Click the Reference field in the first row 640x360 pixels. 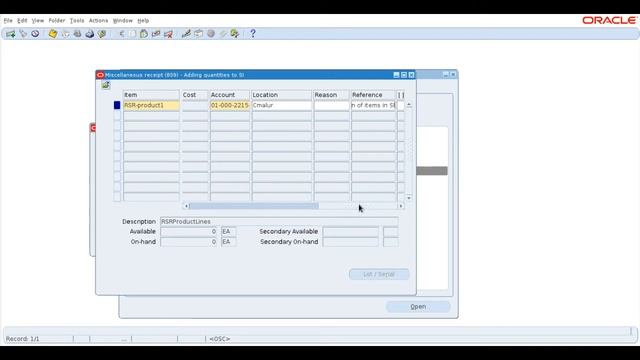pyautogui.click(x=373, y=105)
